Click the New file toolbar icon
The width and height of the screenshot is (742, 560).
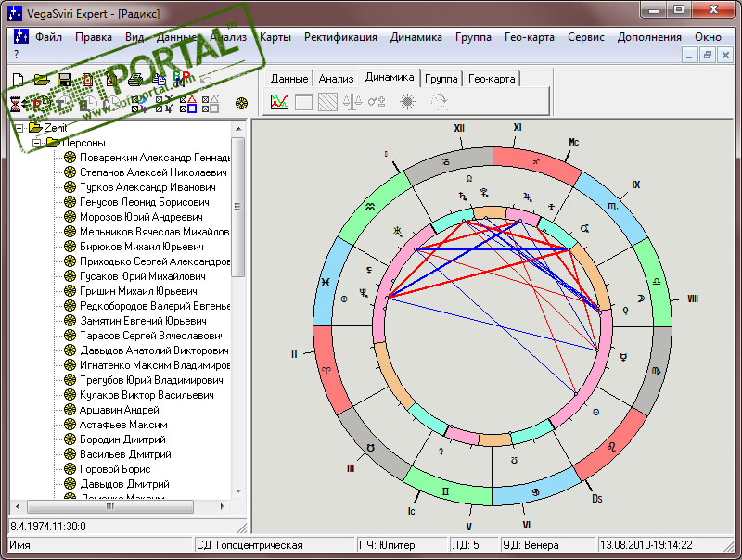[x=18, y=80]
